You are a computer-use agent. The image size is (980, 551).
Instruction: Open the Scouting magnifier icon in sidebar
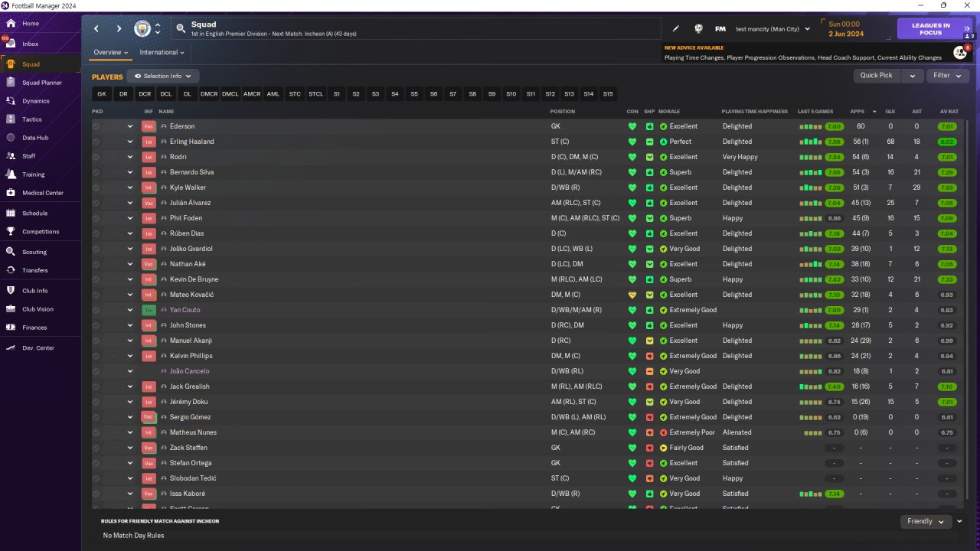point(11,252)
